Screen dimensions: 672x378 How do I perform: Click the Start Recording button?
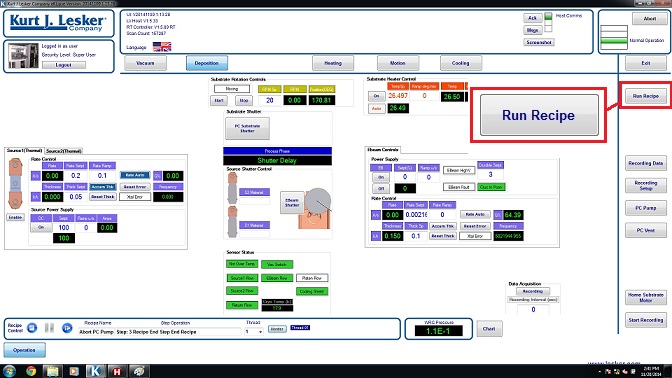pos(646,320)
